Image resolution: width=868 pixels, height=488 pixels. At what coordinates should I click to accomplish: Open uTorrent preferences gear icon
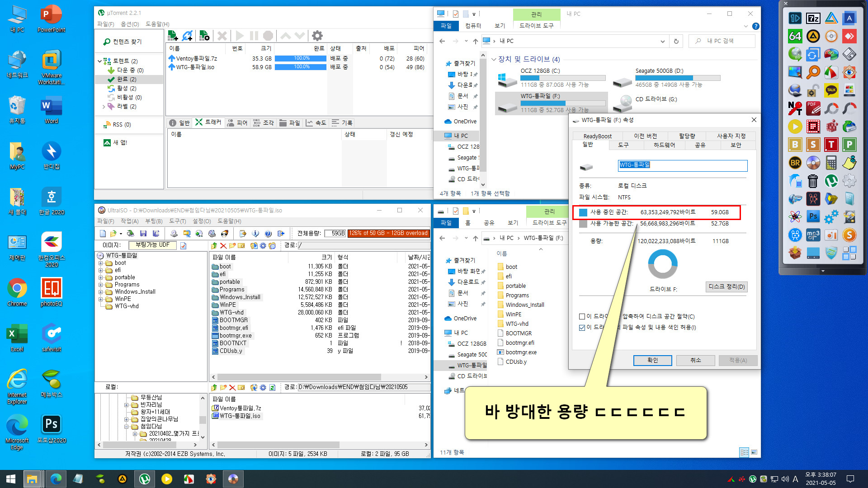pyautogui.click(x=317, y=36)
